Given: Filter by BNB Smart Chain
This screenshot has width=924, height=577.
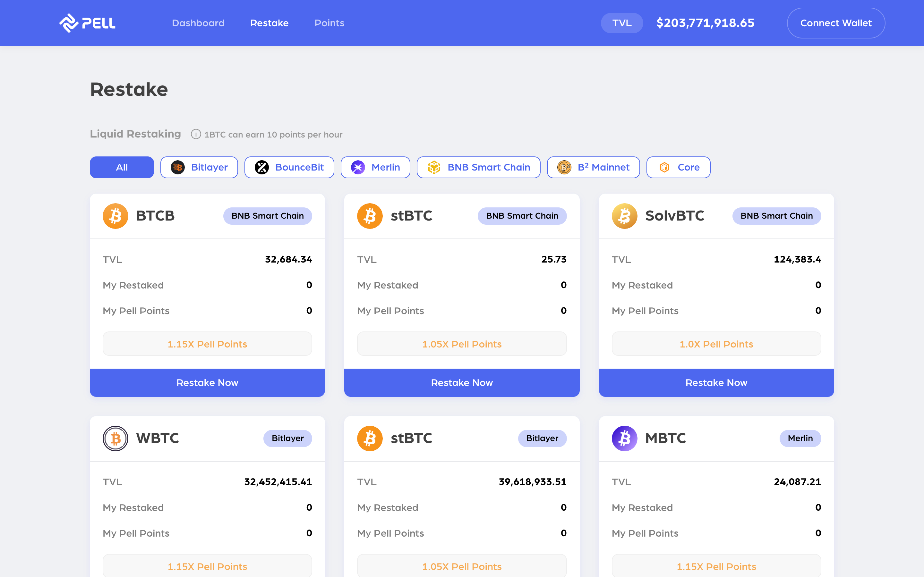Looking at the screenshot, I should tap(478, 167).
